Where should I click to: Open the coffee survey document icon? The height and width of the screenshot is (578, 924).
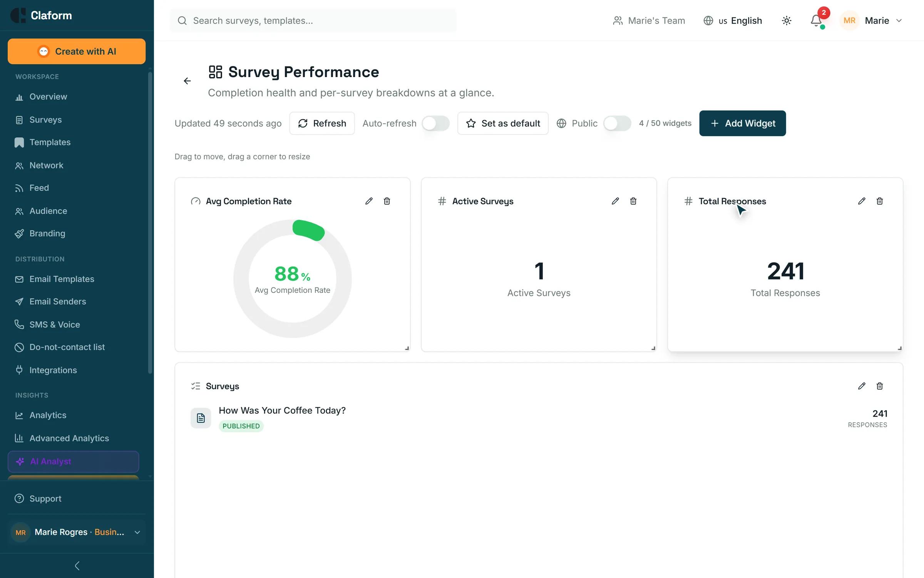(x=201, y=418)
